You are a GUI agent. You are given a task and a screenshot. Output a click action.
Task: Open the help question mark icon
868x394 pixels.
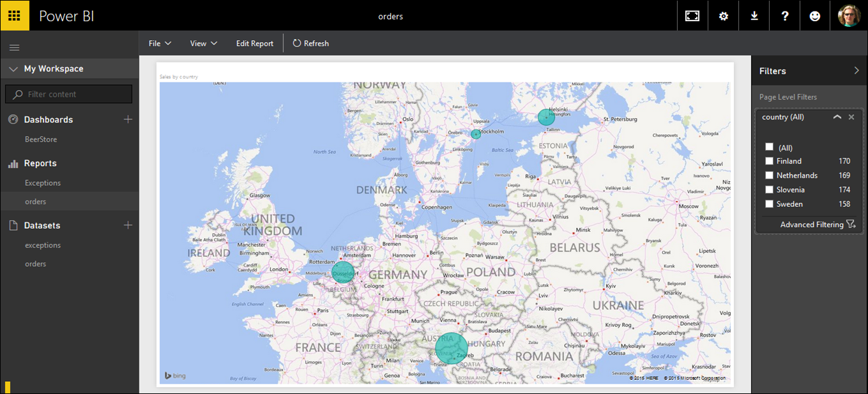pyautogui.click(x=785, y=17)
